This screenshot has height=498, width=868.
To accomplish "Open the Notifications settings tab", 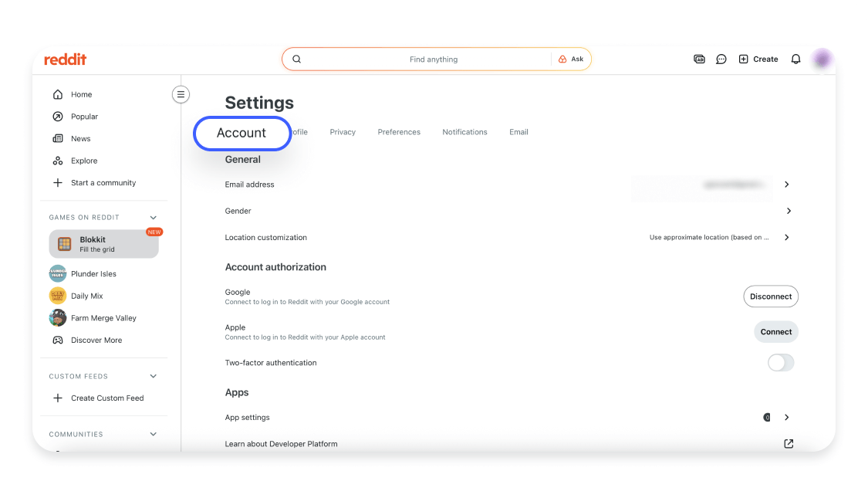I will (464, 131).
